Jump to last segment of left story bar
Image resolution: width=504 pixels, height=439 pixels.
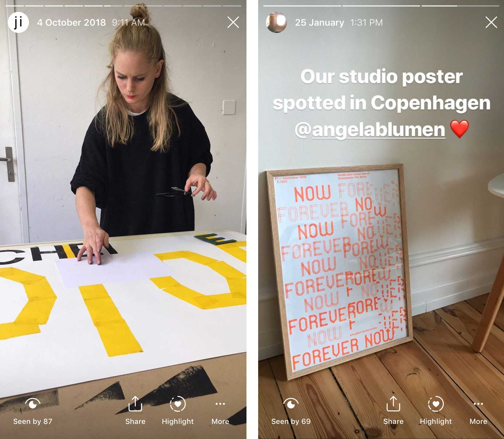pyautogui.click(x=232, y=6)
